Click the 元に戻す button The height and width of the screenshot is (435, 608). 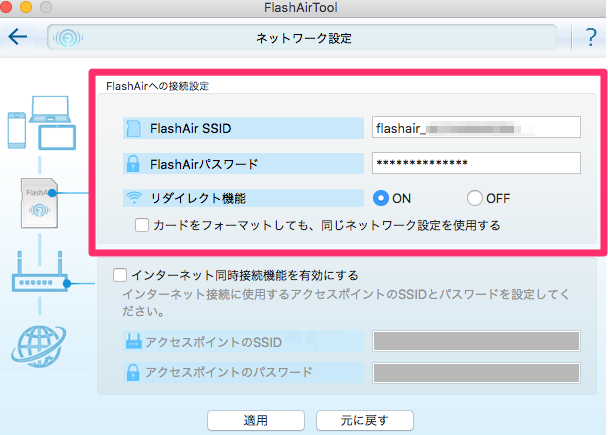364,421
